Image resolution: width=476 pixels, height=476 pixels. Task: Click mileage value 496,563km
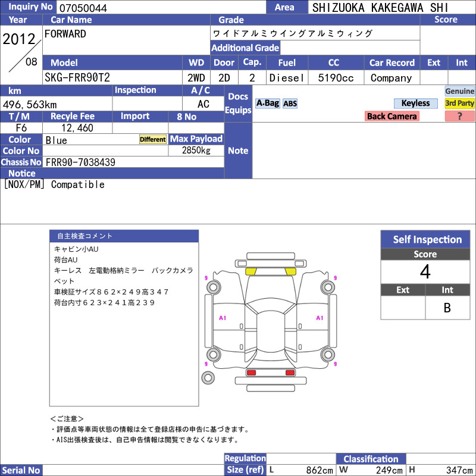coord(30,105)
